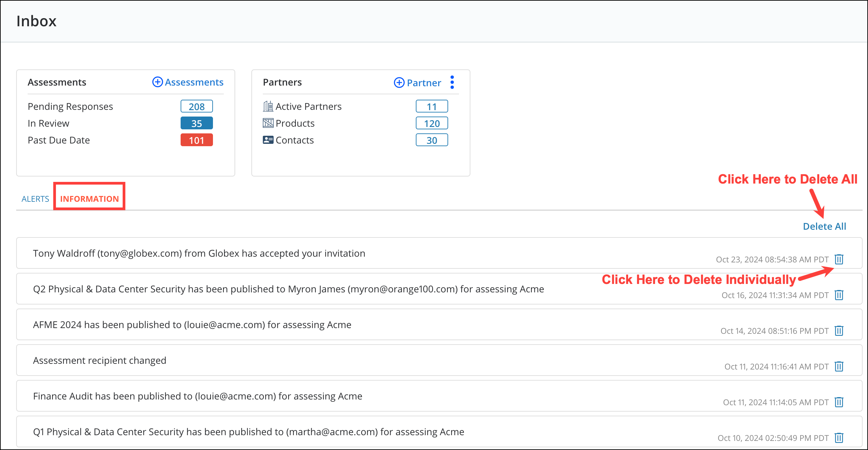The height and width of the screenshot is (450, 868).
Task: Click the Pending Responses count badge 208
Action: click(196, 106)
